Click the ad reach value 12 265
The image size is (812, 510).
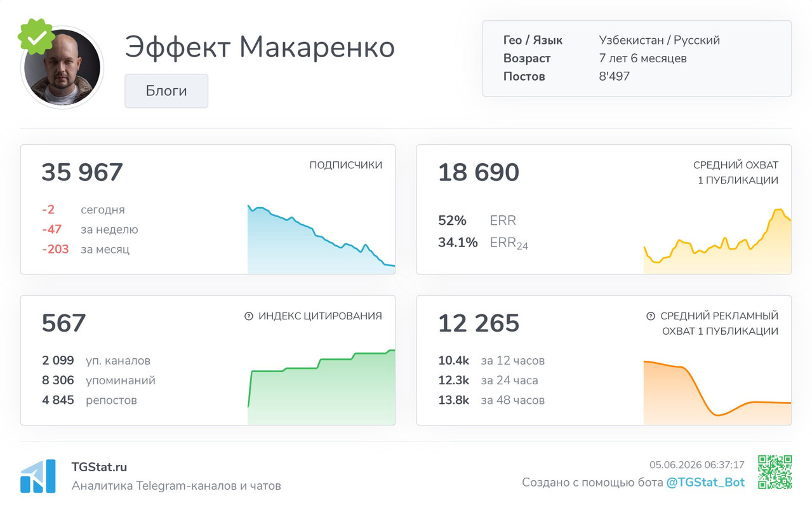point(479,323)
